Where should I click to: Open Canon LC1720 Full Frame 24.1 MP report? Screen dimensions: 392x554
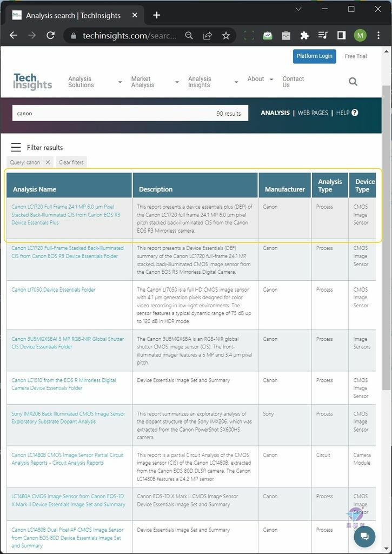65,214
